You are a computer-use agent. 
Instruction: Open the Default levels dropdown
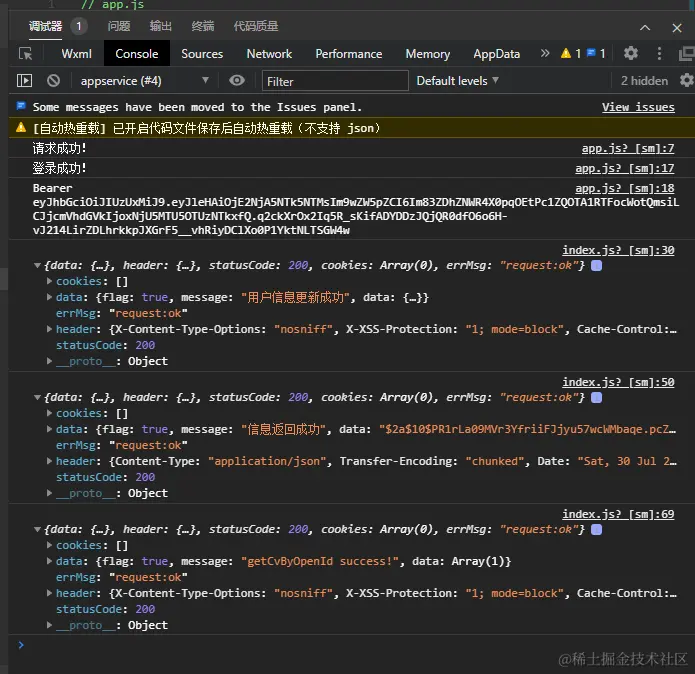coord(457,81)
